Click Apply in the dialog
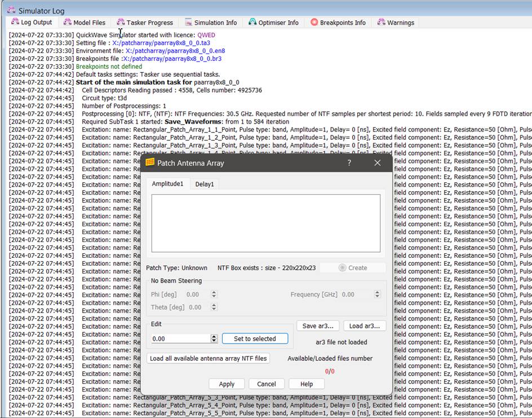The image size is (532, 418). coord(227,384)
